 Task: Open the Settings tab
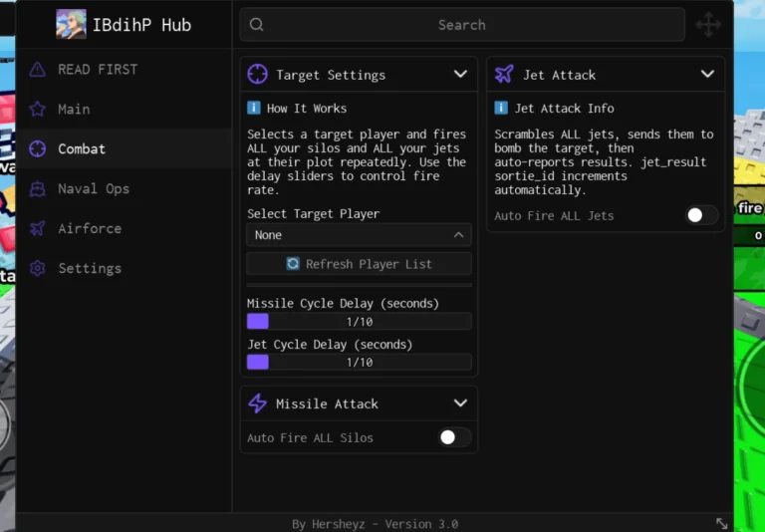click(125, 268)
